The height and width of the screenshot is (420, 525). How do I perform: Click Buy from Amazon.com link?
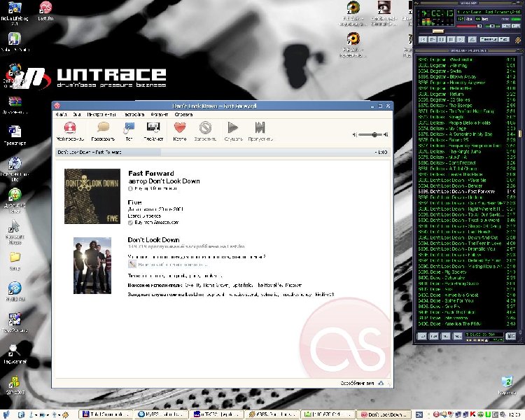[x=156, y=223]
